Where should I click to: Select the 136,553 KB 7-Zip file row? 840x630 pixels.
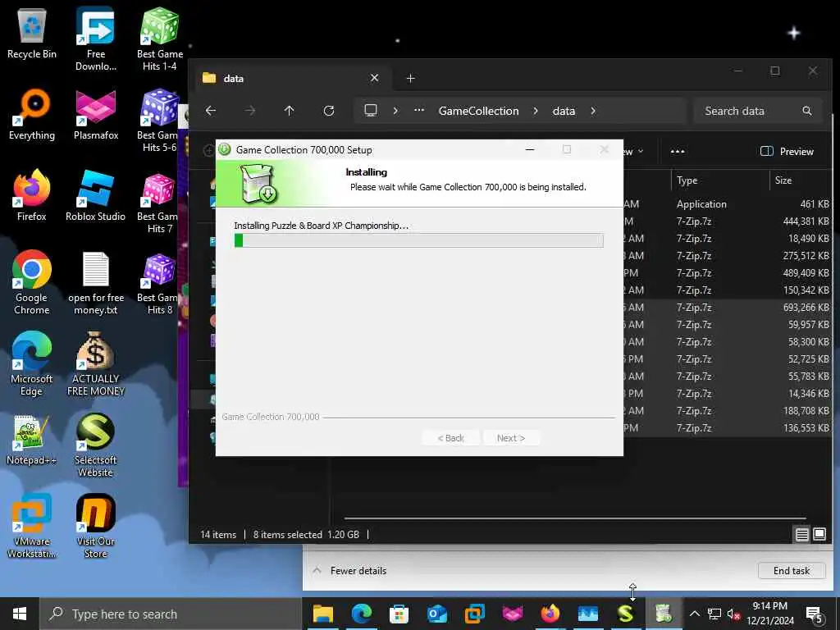click(728, 428)
